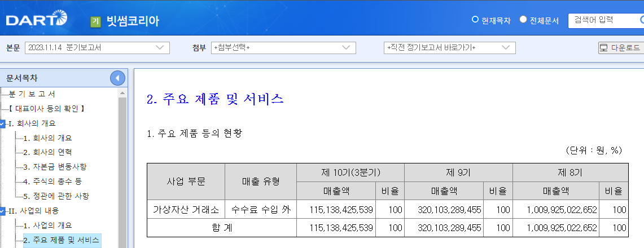Click the 제 9기 header cell

[x=458, y=172]
